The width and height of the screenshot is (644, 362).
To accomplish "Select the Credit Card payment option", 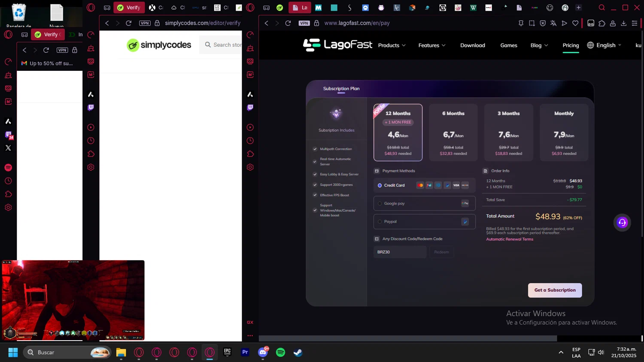I will click(x=424, y=185).
